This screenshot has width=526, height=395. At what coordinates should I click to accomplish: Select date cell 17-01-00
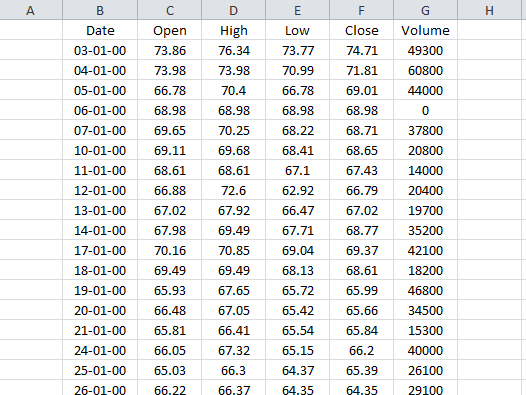100,250
